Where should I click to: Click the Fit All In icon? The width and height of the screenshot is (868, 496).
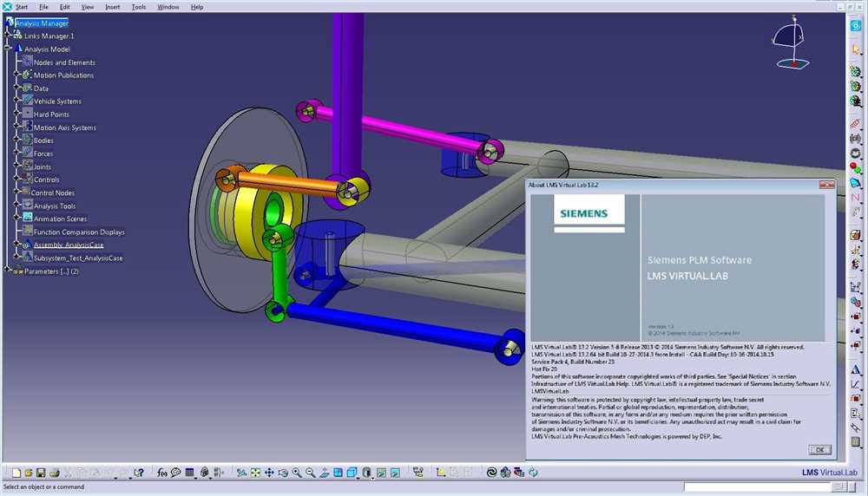point(255,473)
